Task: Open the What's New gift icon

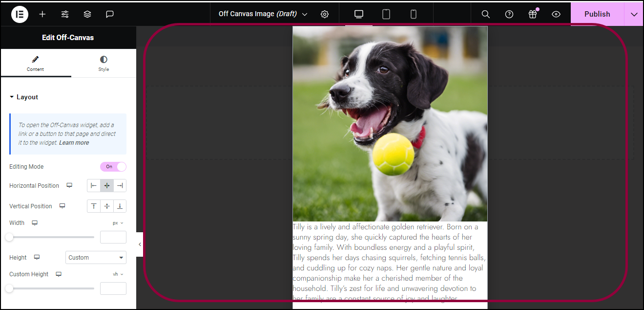Action: [533, 14]
